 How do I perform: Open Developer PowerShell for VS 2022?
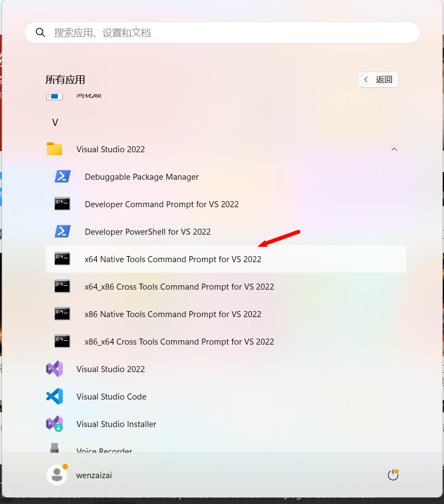147,231
